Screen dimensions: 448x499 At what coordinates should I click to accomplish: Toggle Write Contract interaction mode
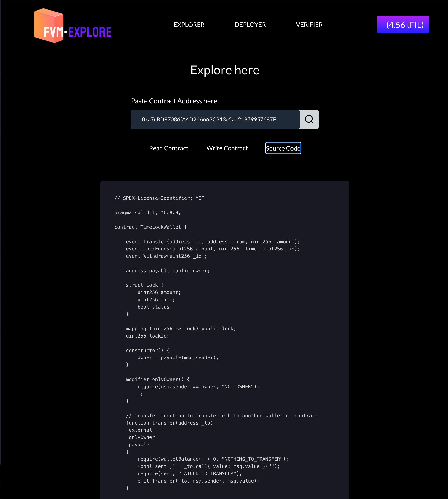click(x=227, y=148)
